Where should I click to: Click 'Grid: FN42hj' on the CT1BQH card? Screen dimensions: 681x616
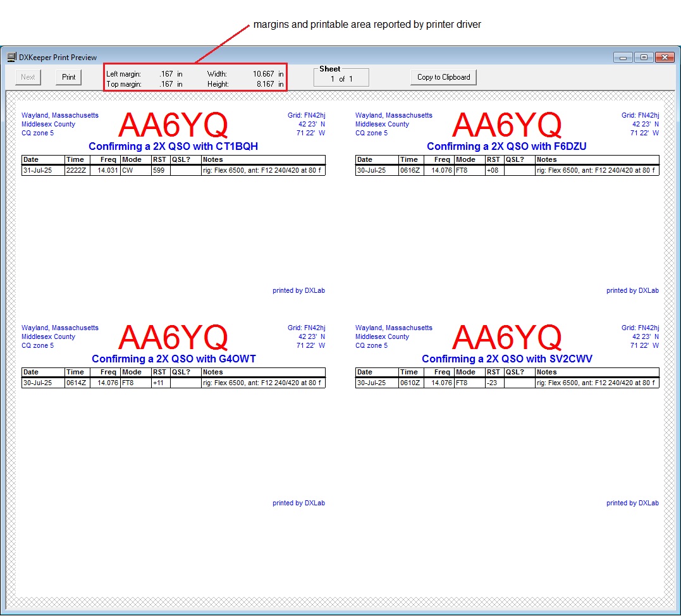tap(306, 115)
